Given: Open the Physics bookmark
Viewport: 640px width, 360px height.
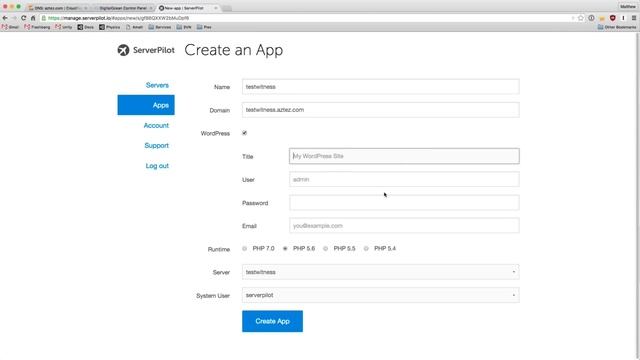Looking at the screenshot, I should click(x=109, y=27).
